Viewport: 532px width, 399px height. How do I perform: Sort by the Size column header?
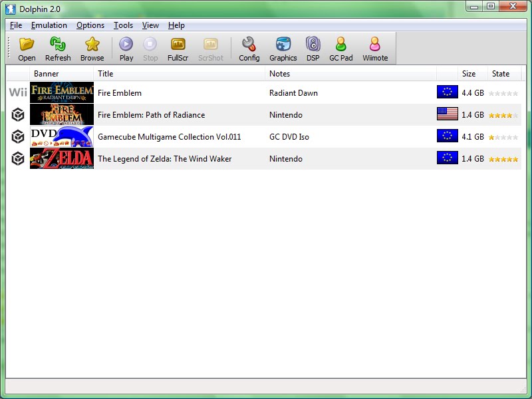[472, 74]
